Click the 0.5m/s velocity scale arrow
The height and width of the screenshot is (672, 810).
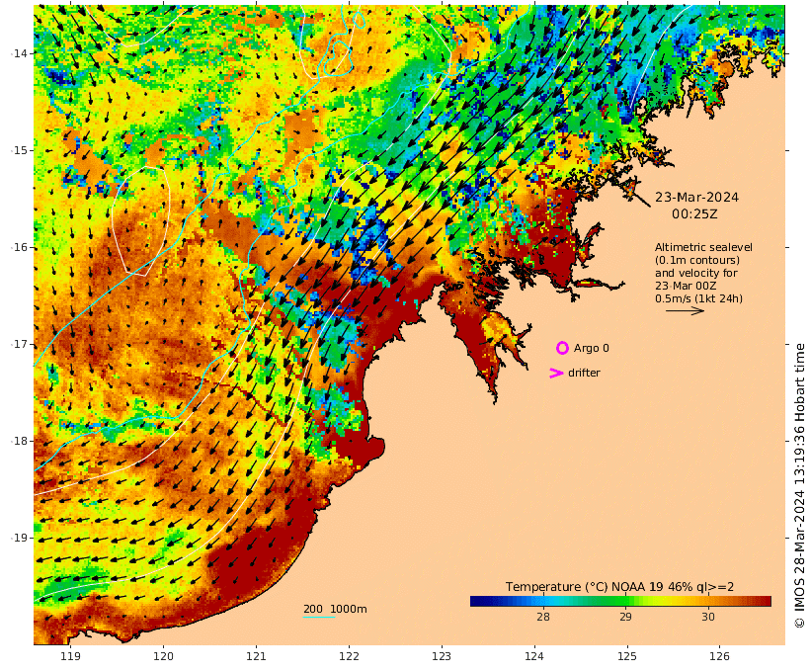pos(685,310)
